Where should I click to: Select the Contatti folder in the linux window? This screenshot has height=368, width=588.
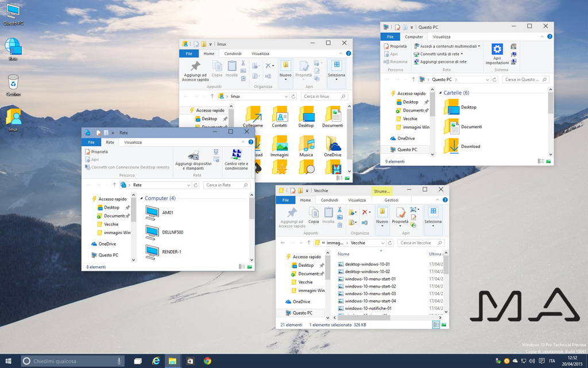tap(280, 116)
